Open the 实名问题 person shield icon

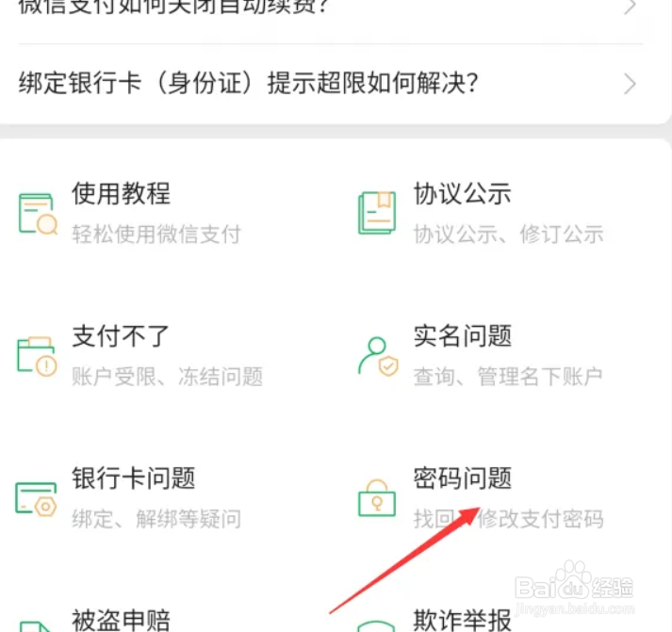(x=378, y=356)
